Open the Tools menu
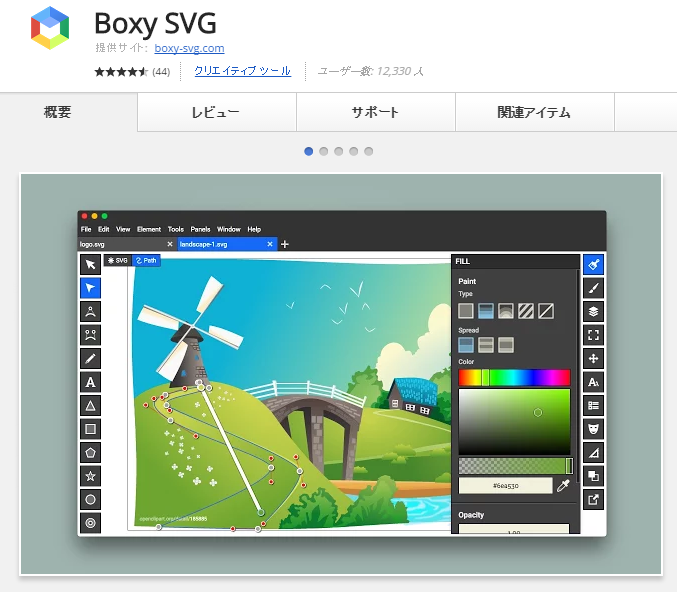This screenshot has width=677, height=592. click(176, 229)
